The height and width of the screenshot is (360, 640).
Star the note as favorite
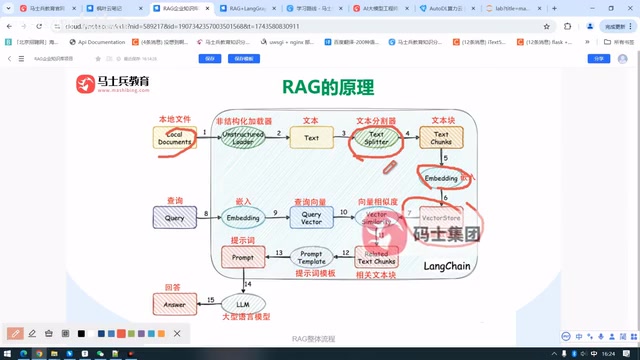98,59
